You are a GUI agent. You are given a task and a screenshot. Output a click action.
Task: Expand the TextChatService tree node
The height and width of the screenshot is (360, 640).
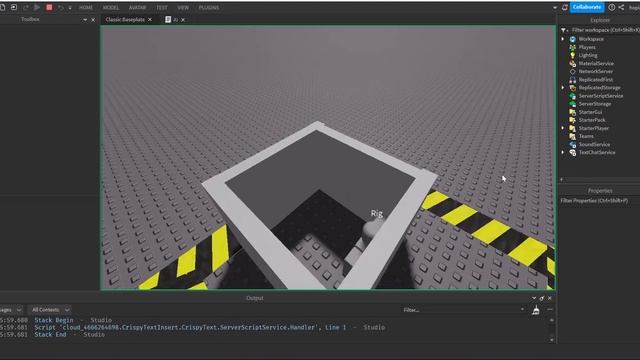tap(563, 153)
